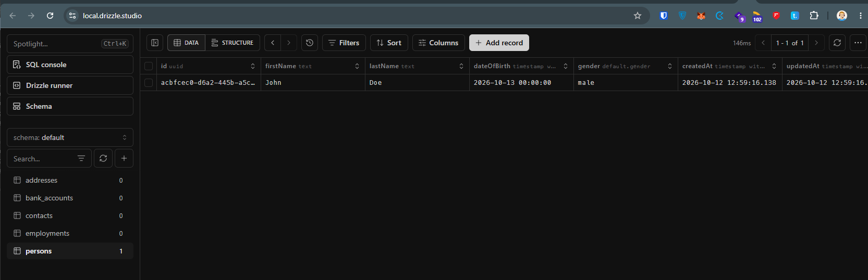Click createdAt cell 2026-10-12 12:59:16.138
This screenshot has width=868, height=280.
[x=730, y=83]
